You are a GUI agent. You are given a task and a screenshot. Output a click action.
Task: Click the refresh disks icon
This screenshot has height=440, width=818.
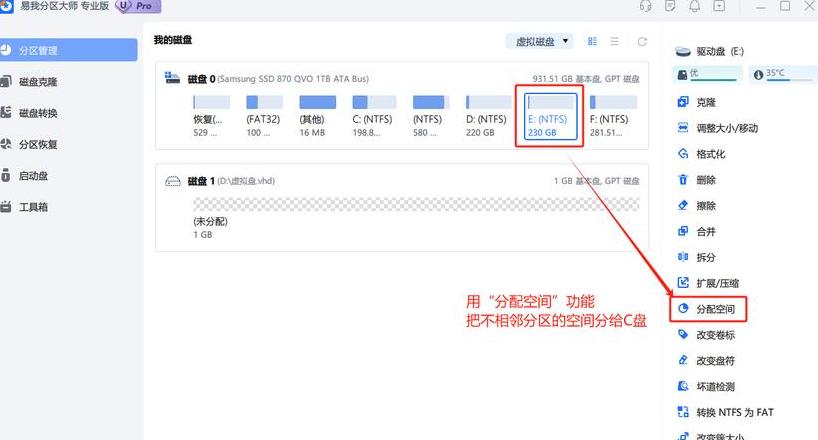coord(642,41)
